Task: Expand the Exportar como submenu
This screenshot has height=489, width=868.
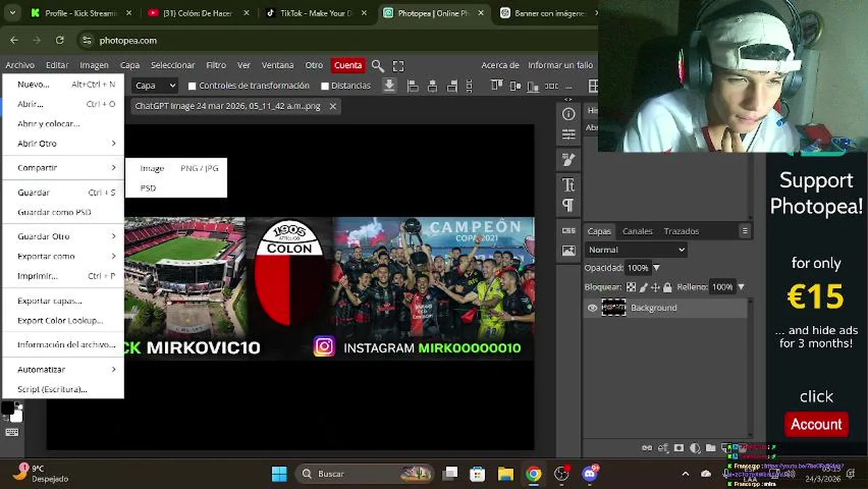Action: pos(63,256)
